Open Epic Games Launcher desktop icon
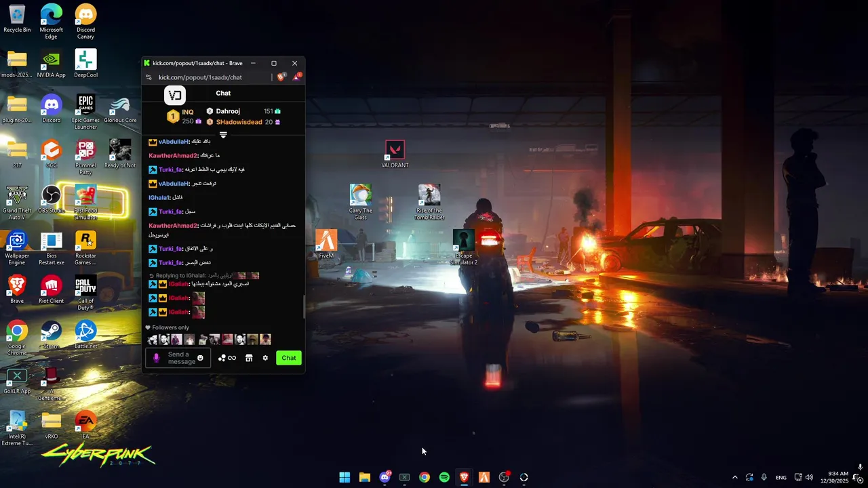 pyautogui.click(x=85, y=112)
